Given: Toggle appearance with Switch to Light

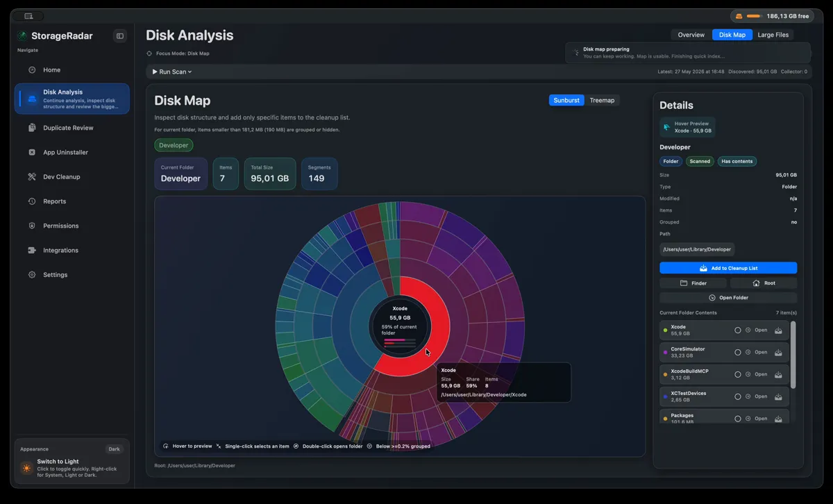Looking at the screenshot, I should click(71, 469).
